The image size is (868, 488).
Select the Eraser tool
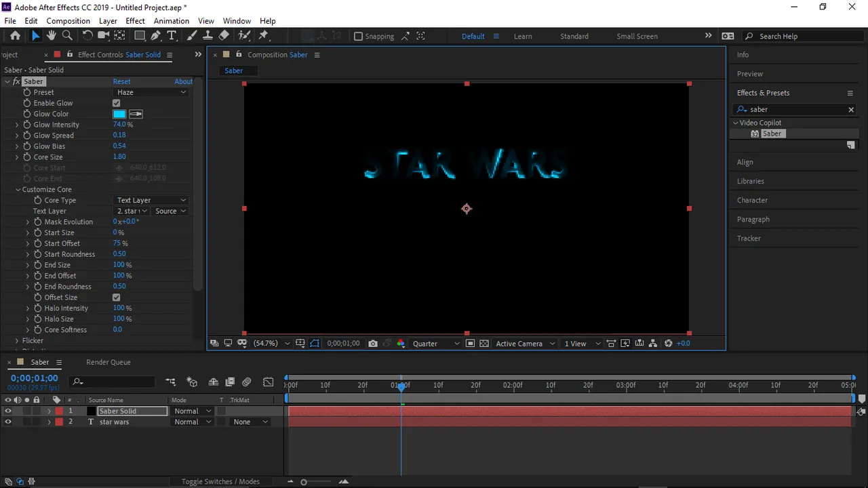coord(224,36)
